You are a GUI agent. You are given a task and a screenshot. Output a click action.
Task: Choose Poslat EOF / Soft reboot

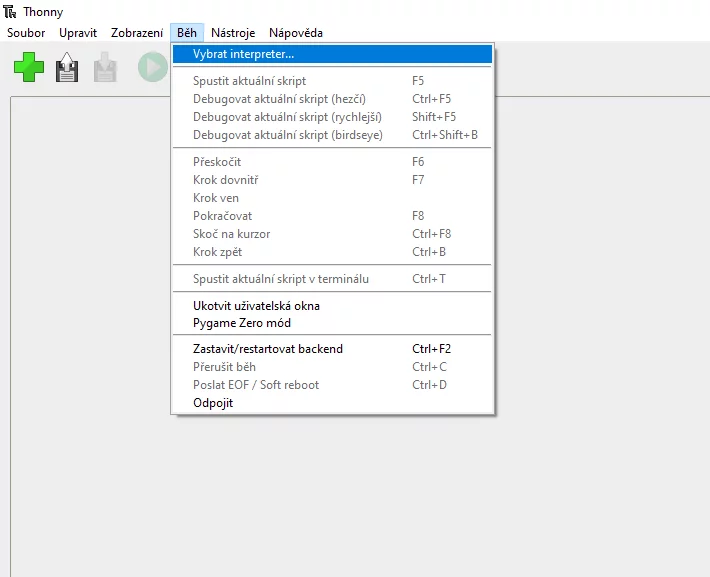[x=332, y=385]
